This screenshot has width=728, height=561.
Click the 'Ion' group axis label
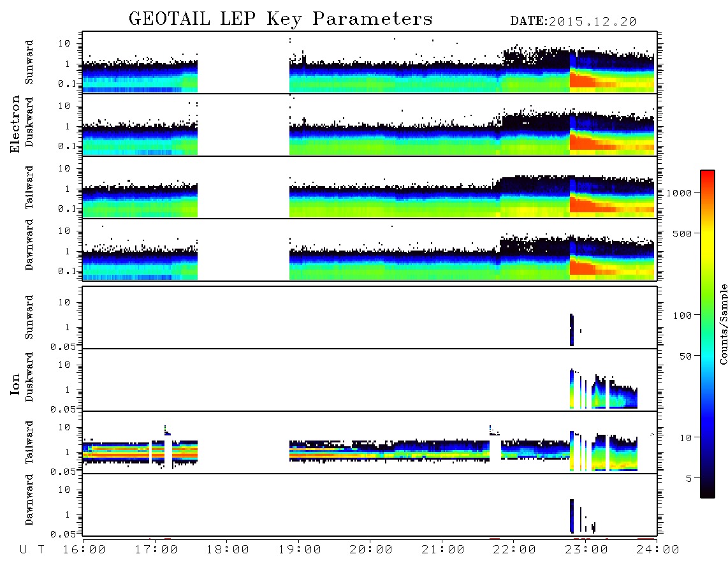(15, 384)
